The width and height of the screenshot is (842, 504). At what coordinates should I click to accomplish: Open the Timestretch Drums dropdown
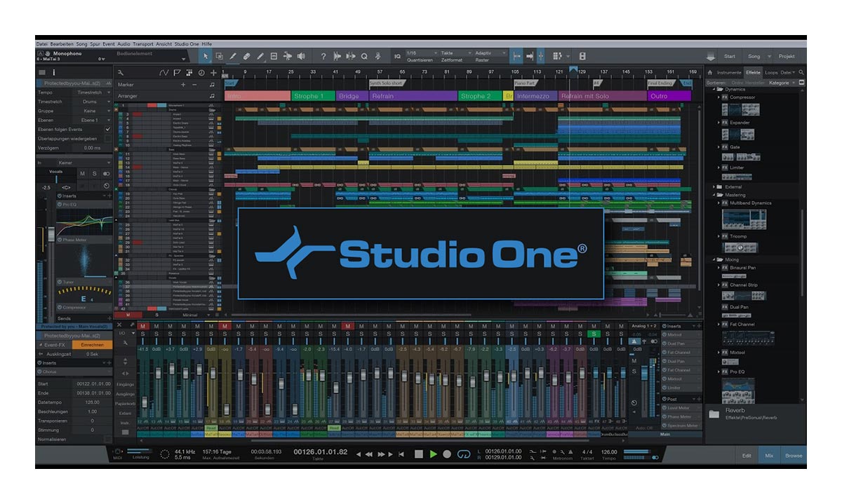(93, 102)
